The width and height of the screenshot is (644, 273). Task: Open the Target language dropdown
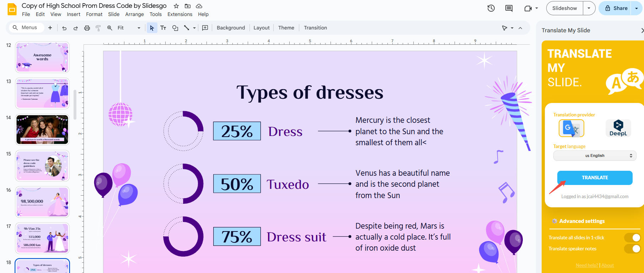click(x=595, y=155)
